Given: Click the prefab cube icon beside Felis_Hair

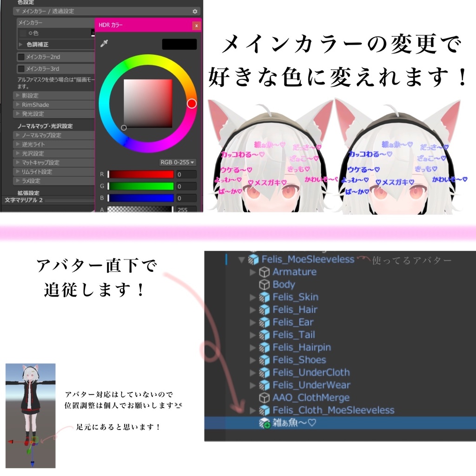Looking at the screenshot, I should pos(265,310).
